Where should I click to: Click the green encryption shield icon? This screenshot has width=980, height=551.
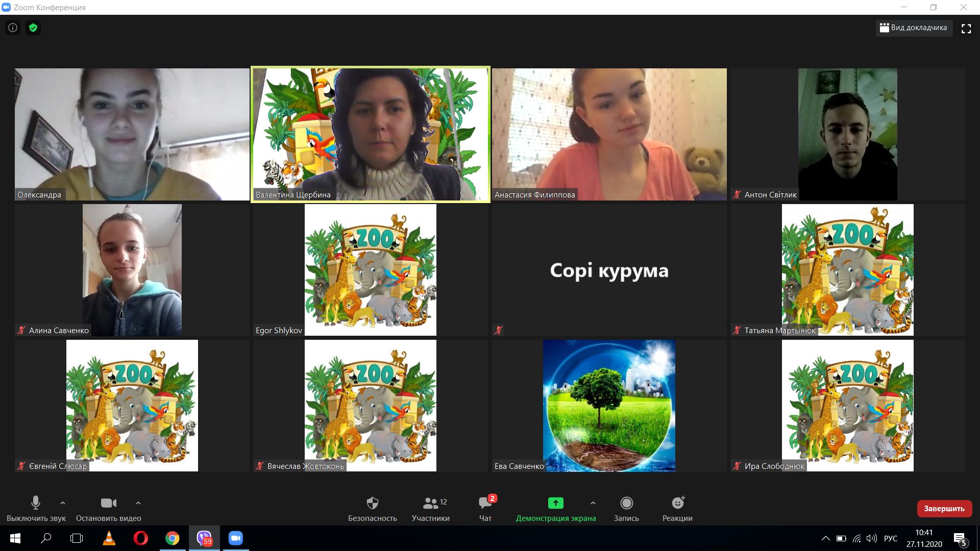coord(33,28)
